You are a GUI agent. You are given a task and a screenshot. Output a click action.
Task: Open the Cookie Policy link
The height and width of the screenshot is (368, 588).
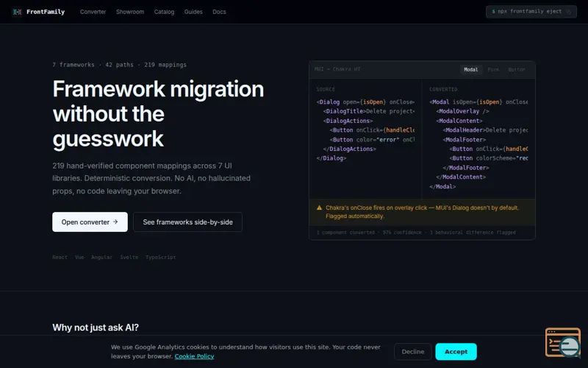tap(194, 356)
